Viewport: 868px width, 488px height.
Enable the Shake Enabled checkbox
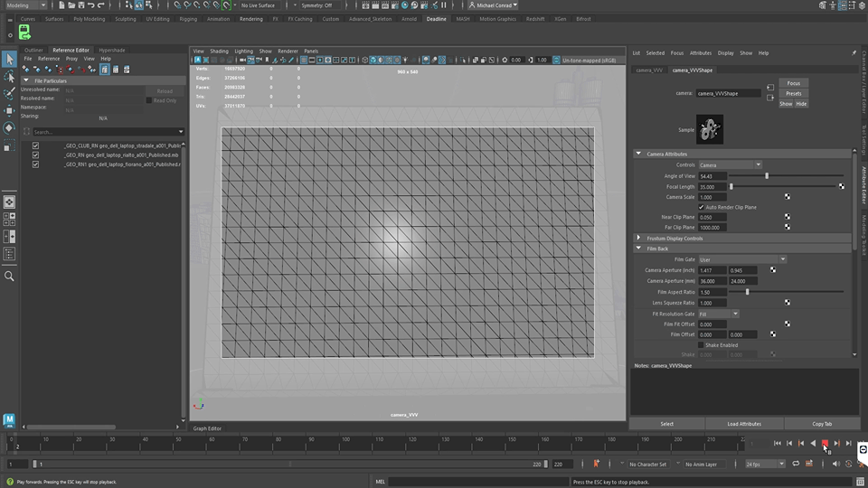(702, 344)
